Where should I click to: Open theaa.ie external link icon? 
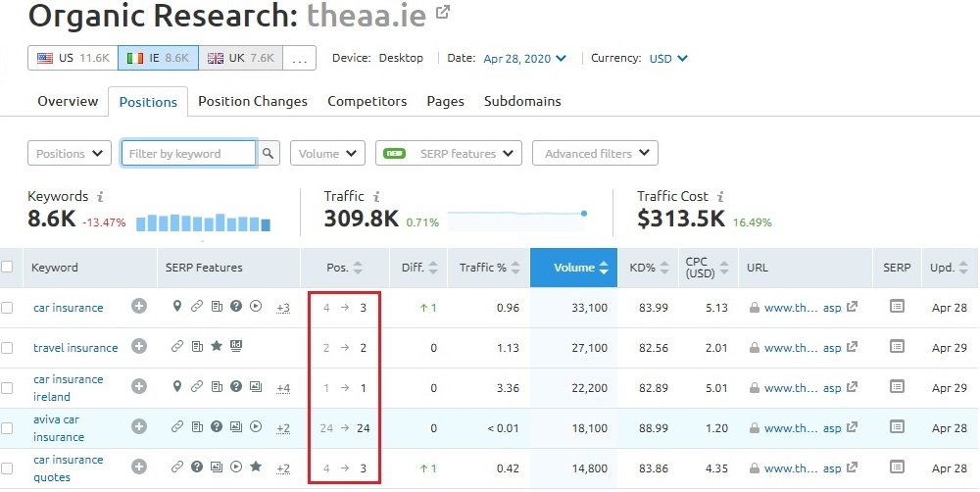[443, 13]
